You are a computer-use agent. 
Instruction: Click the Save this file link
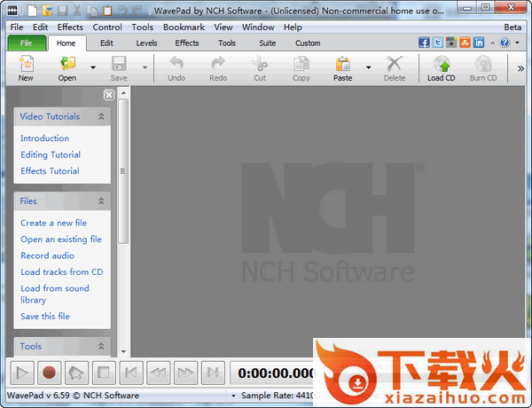click(45, 317)
